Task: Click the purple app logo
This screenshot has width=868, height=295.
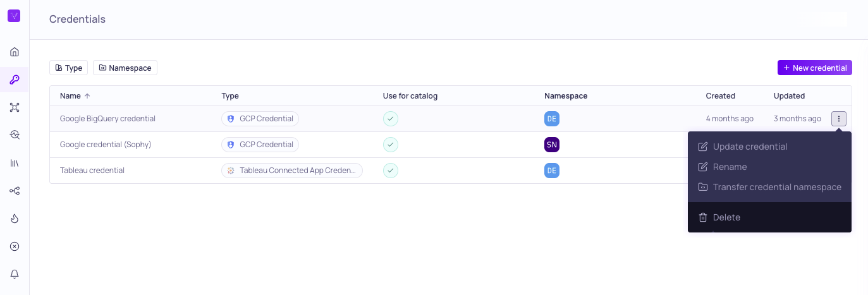Action: tap(14, 16)
